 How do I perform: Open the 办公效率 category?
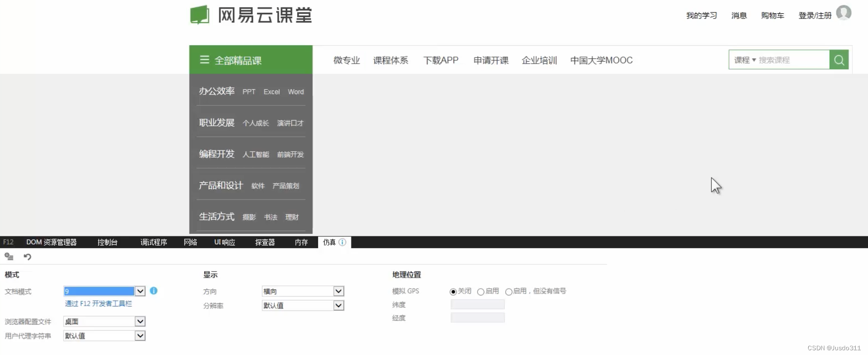(x=217, y=91)
